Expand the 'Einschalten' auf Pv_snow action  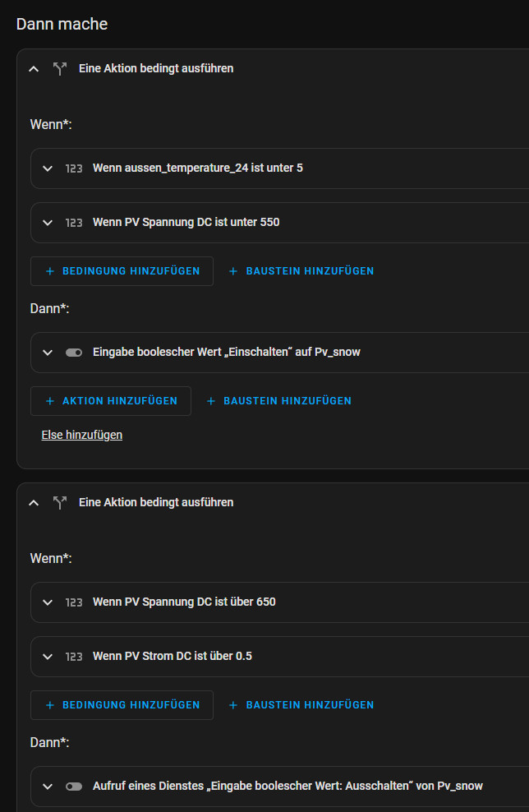point(48,353)
